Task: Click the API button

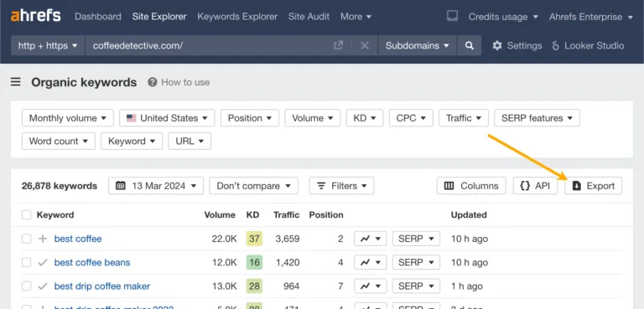Action: click(x=535, y=186)
